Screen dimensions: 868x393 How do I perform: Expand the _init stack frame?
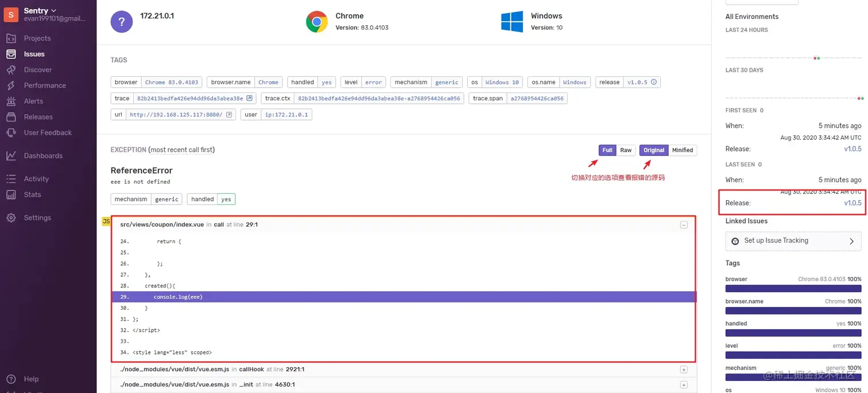coord(684,385)
